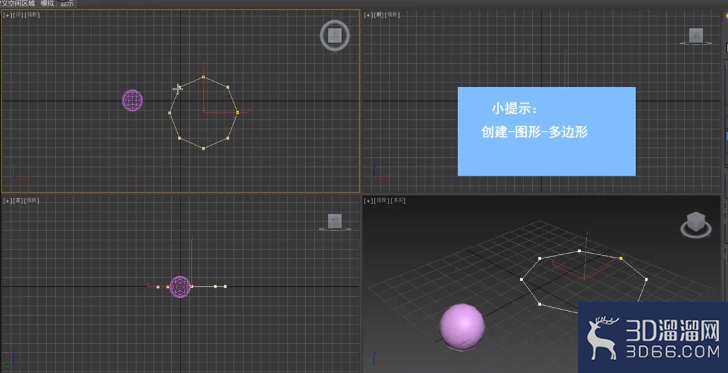Image resolution: width=728 pixels, height=373 pixels.
Task: Open the shading label menu in left viewport
Action: point(32,201)
